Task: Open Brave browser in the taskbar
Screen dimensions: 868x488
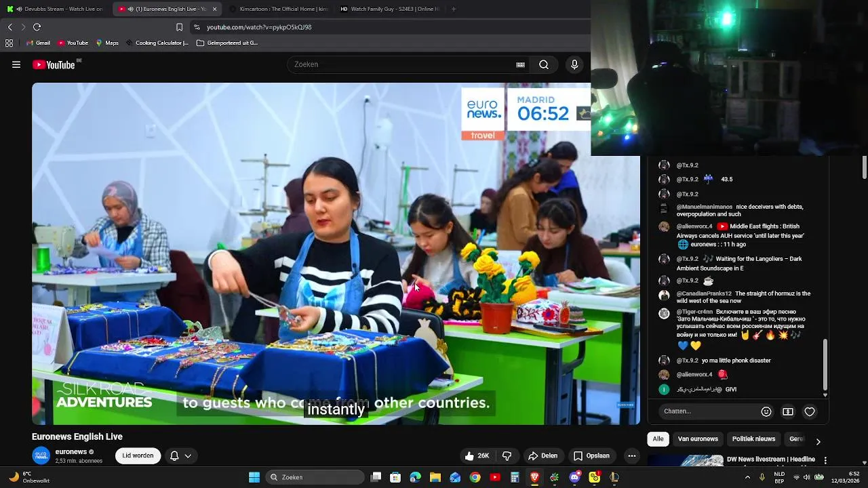Action: 534,477
